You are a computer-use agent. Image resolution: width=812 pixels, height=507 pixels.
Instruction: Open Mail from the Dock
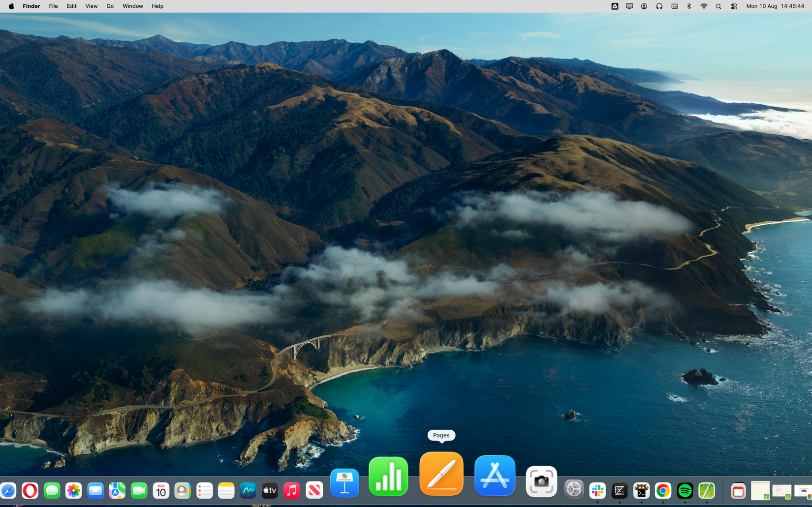point(95,490)
